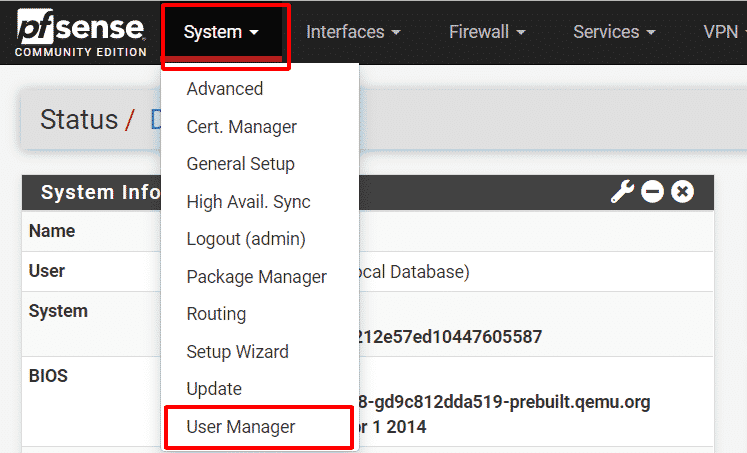
Task: Close the System Information widget
Action: [x=682, y=191]
